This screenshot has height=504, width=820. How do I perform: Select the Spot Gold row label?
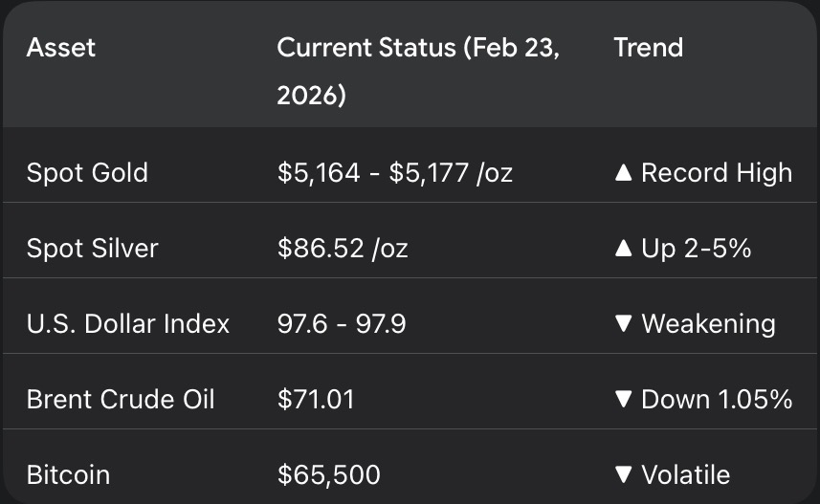(87, 173)
